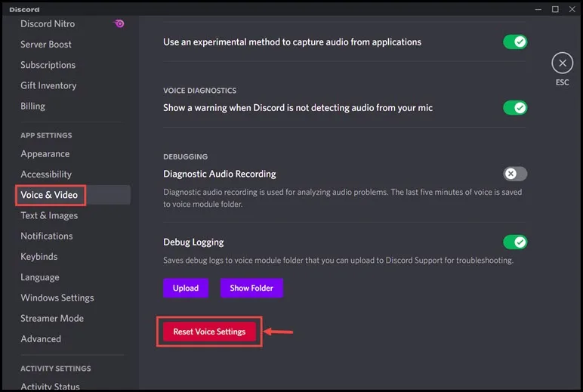Click Show Folder button
Viewport: 583px width, 392px height.
point(251,288)
